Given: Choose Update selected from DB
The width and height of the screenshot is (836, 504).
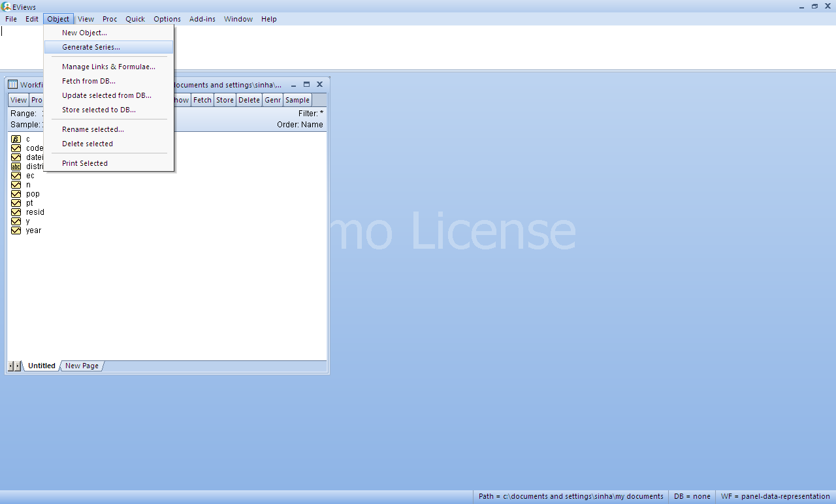Looking at the screenshot, I should tap(108, 95).
